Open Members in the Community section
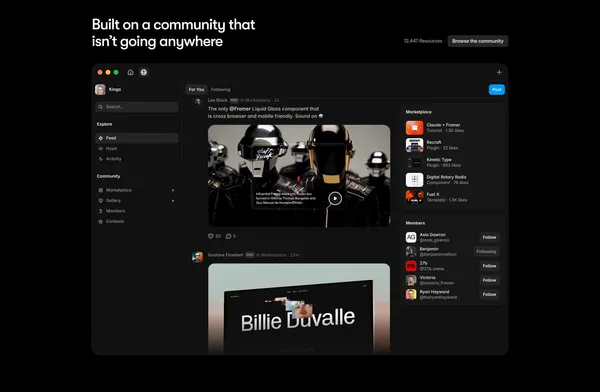Screen dimensions: 600x392 pyautogui.click(x=137, y=211)
